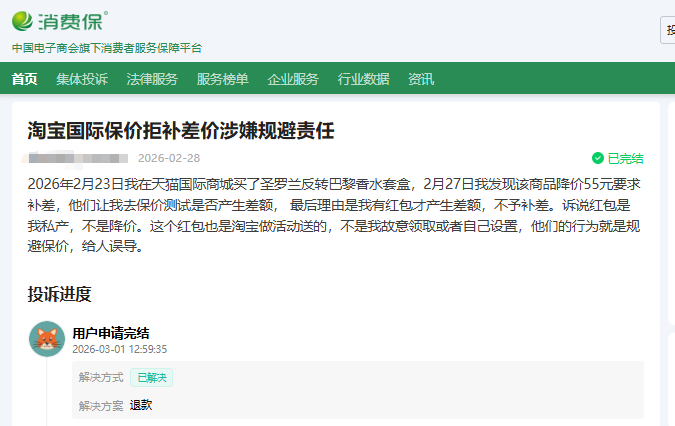Click the 退款 resolution text
Viewport: 675px width, 426px height.
[141, 405]
